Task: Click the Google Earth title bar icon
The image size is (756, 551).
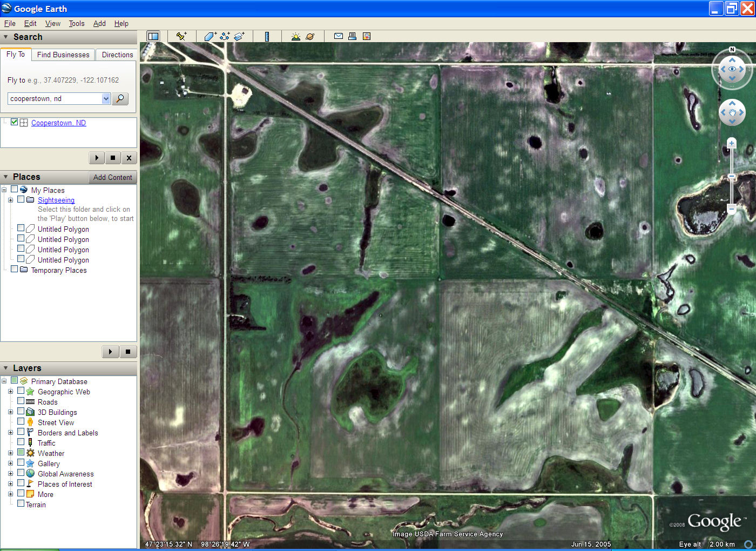Action: 6,8
